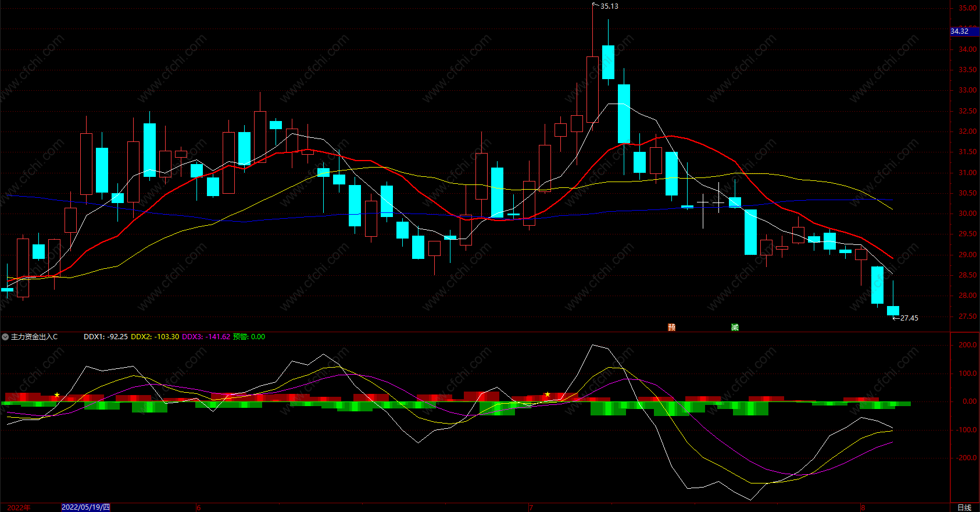Screen dimensions: 980x512
Task: Click the 27.45 low price annotation
Action: coord(909,318)
